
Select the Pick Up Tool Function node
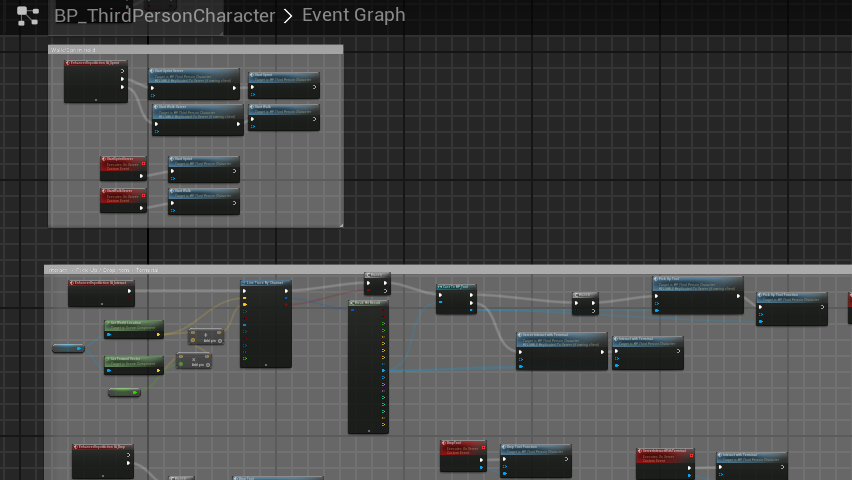tap(792, 309)
